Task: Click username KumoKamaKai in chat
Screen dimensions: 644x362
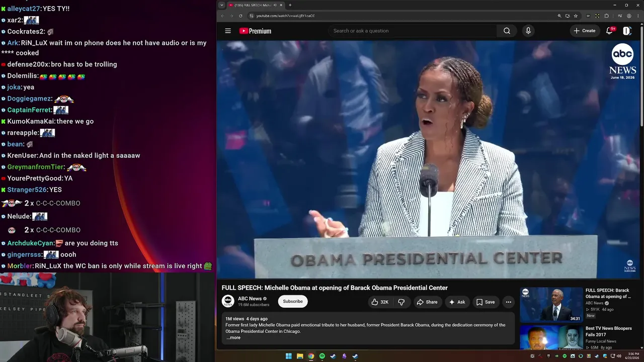Action: (x=31, y=121)
